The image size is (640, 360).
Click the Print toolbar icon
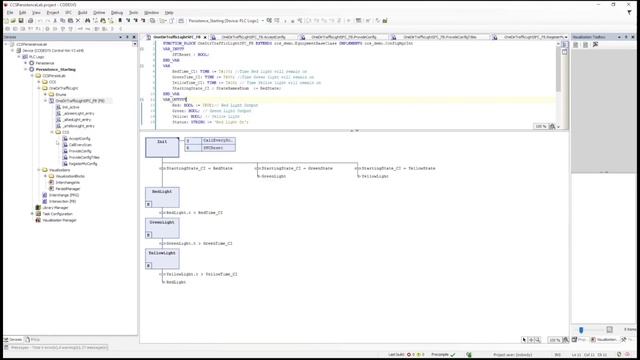[x=31, y=20]
